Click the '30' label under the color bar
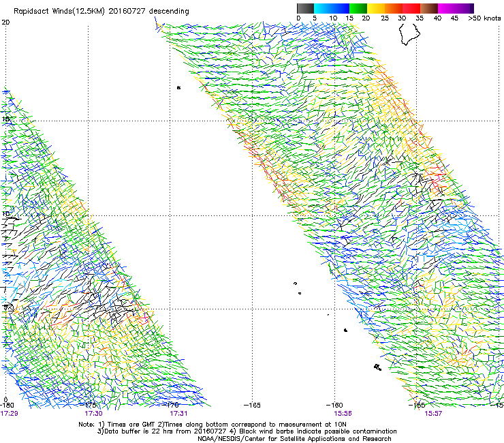 [402, 18]
